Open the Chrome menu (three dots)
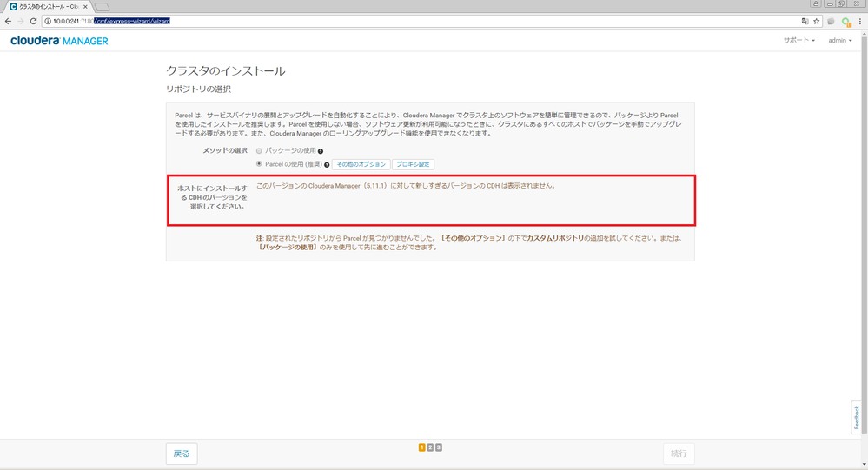This screenshot has height=470, width=868. coord(859,21)
